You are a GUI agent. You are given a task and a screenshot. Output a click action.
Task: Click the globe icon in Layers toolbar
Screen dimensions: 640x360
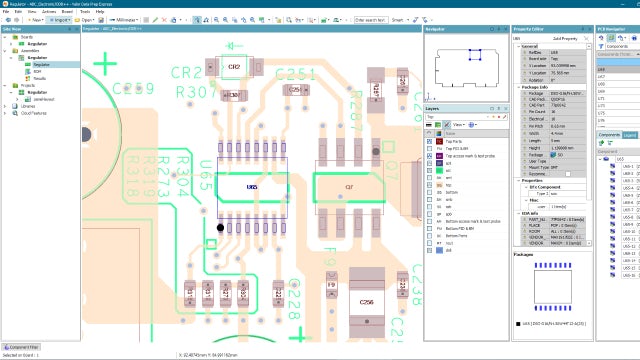pos(471,124)
